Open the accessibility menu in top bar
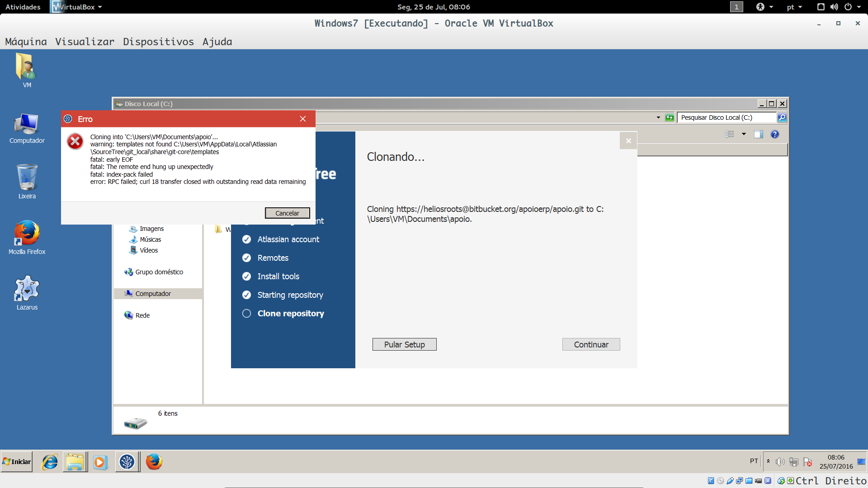This screenshot has width=868, height=488. pyautogui.click(x=764, y=7)
